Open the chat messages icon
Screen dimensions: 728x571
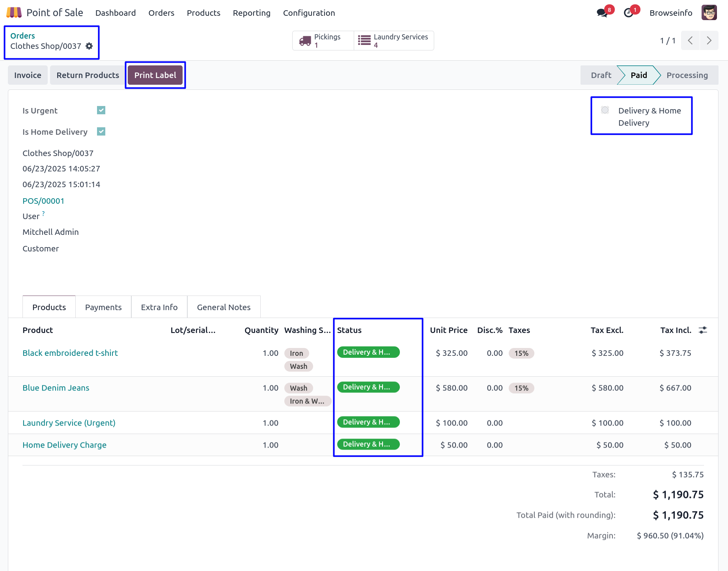pos(602,13)
